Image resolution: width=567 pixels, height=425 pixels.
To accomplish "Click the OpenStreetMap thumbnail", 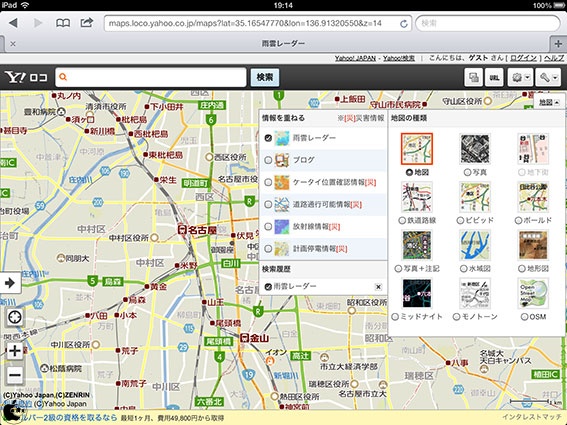I will (x=533, y=293).
